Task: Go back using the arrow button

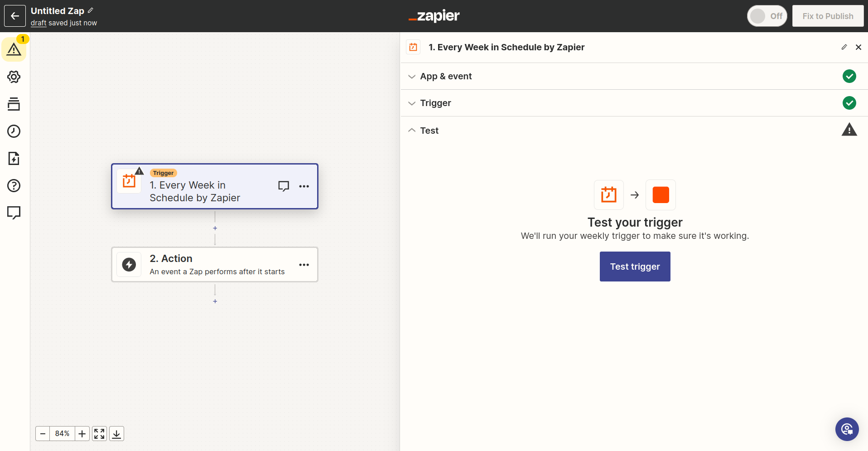Action: coord(15,16)
